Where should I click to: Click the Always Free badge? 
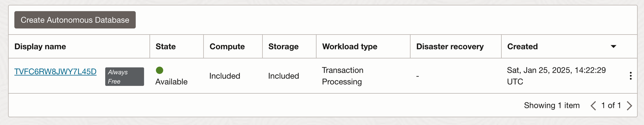(x=125, y=77)
